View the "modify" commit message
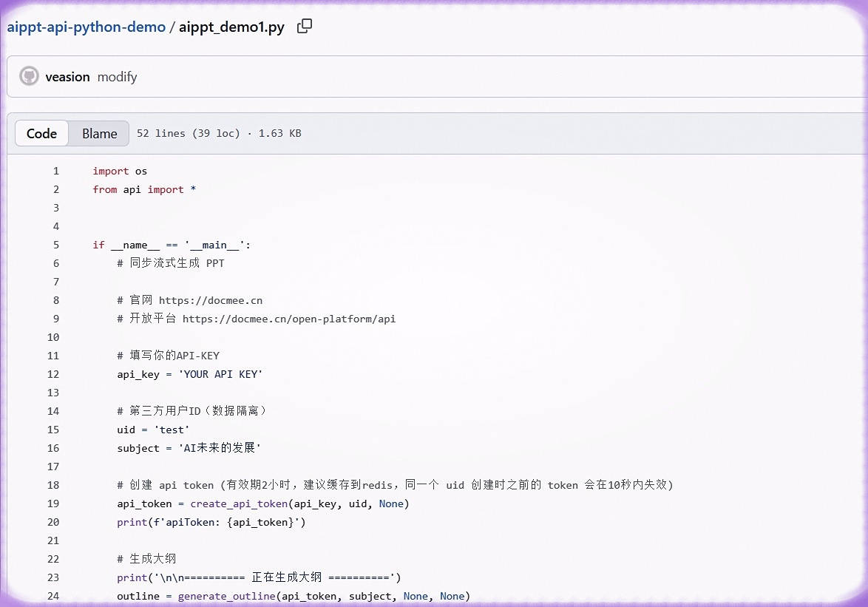This screenshot has width=868, height=607. pos(118,77)
